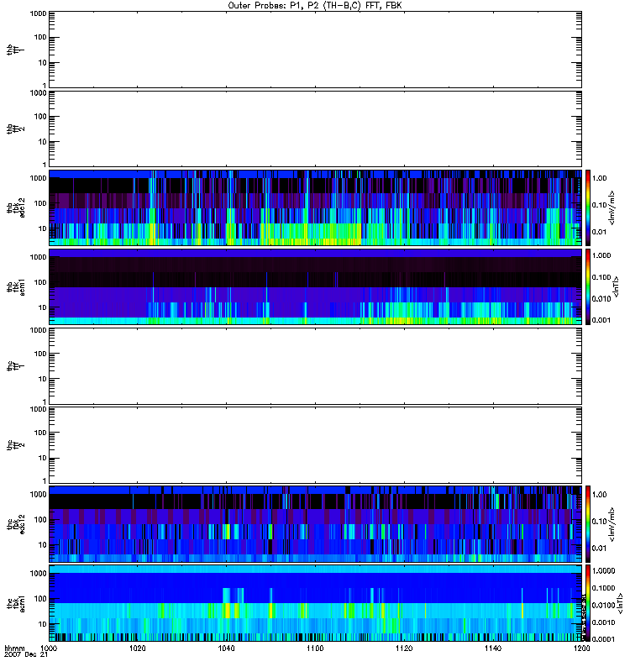Click the first empty thc FFT panel
The width and height of the screenshot is (630, 672).
click(x=315, y=365)
